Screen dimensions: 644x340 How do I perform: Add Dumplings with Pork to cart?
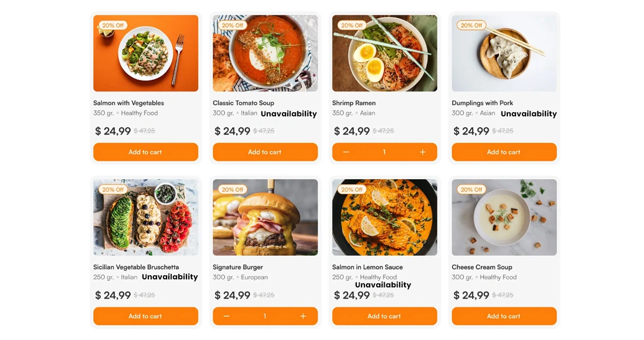tap(504, 152)
